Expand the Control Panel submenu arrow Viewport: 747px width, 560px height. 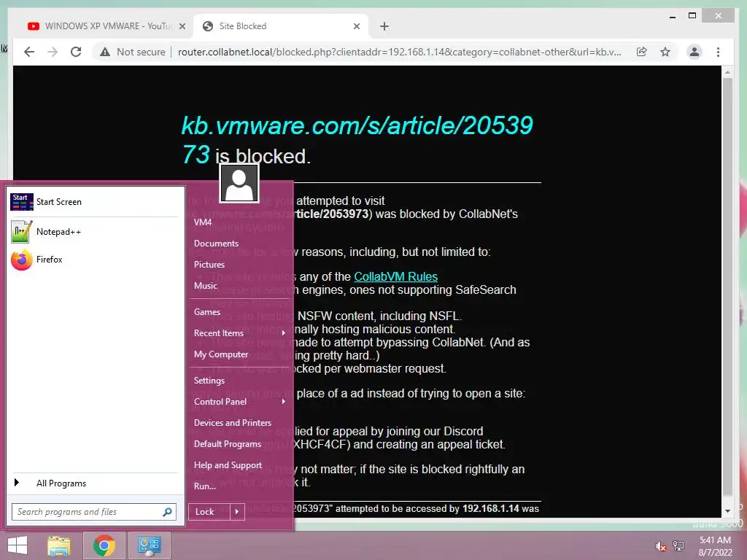pos(284,402)
